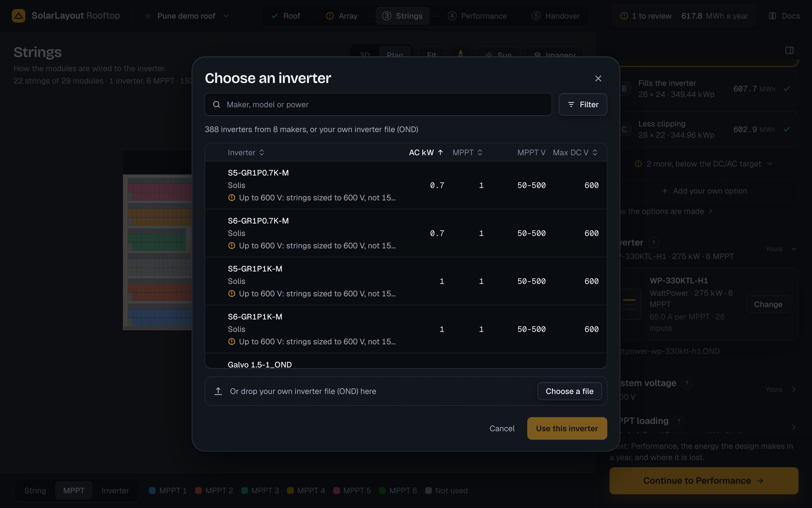The height and width of the screenshot is (508, 812).
Task: Sort by MPPT column header
Action: (467, 152)
